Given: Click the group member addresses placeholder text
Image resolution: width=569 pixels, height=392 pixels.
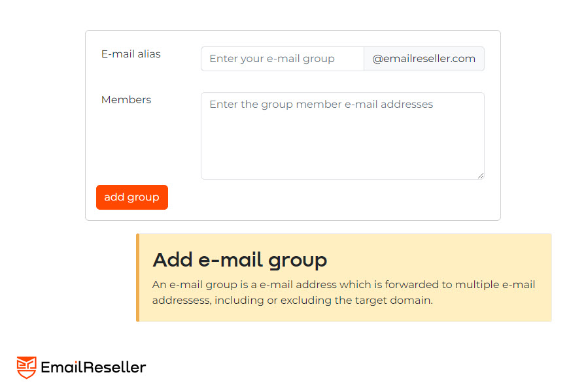Looking at the screenshot, I should 321,105.
